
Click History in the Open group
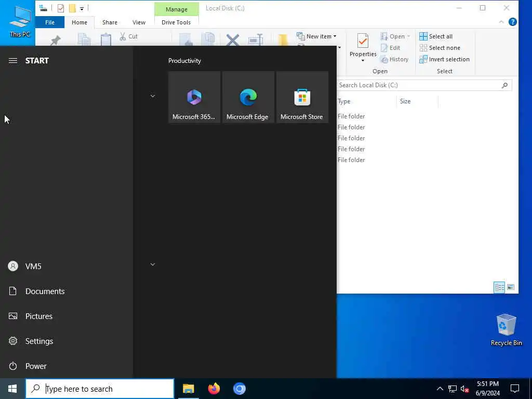tap(394, 59)
